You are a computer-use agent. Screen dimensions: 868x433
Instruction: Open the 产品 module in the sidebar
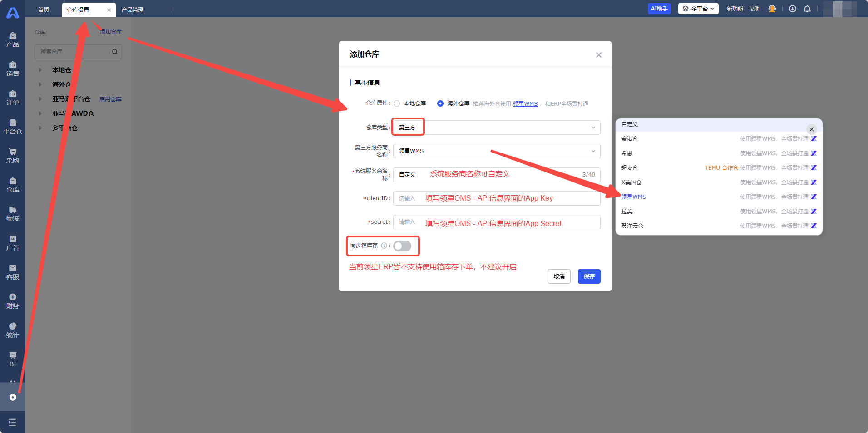[x=13, y=40]
